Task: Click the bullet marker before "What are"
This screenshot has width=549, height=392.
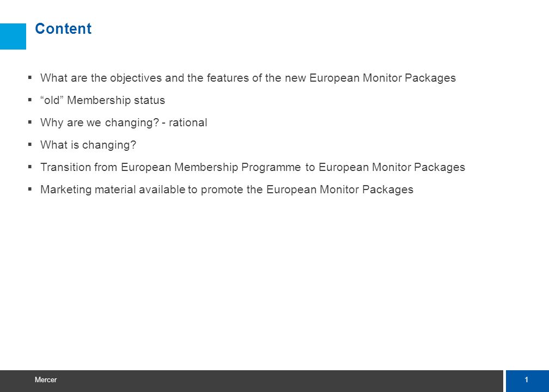Action: [x=30, y=77]
